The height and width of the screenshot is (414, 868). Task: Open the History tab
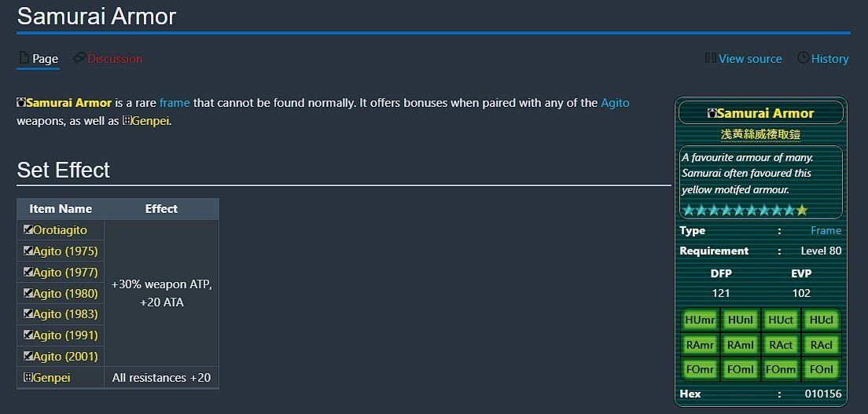829,59
